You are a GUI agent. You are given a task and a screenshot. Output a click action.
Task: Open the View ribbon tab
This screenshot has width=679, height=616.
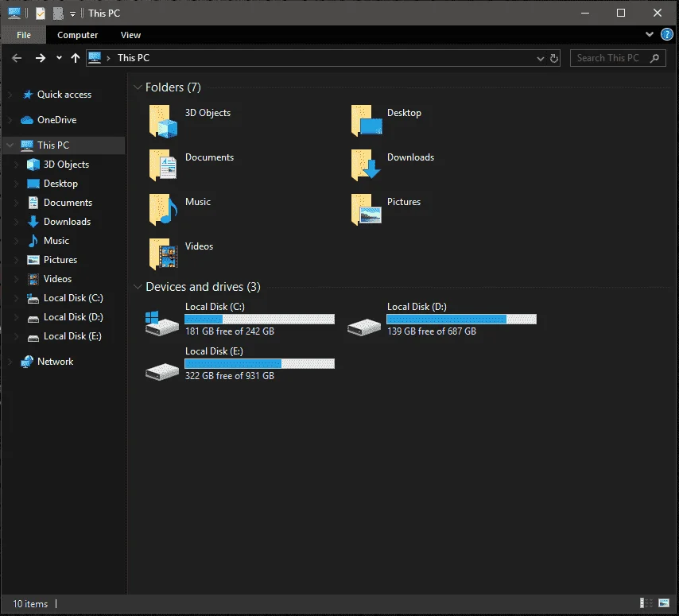point(130,35)
